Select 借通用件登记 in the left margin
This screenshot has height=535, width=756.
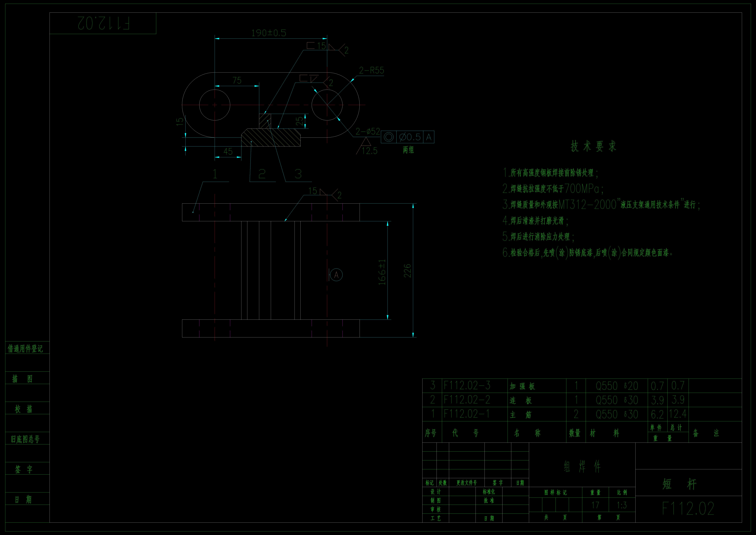click(x=25, y=349)
